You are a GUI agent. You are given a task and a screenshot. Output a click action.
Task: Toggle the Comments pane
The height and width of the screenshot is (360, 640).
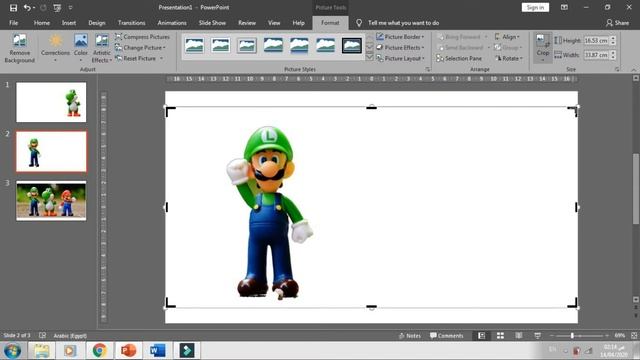pyautogui.click(x=447, y=336)
